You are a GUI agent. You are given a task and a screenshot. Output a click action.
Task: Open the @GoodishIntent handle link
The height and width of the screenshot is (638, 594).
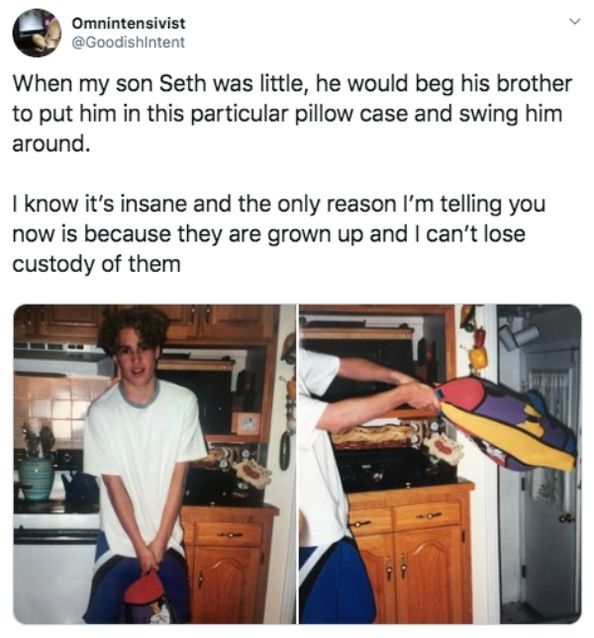pos(128,42)
